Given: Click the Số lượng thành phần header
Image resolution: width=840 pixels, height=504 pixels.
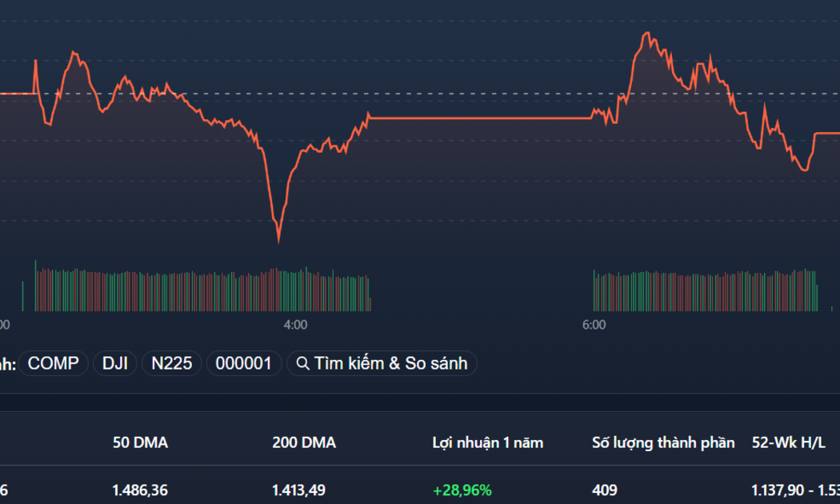Looking at the screenshot, I should click(x=663, y=442).
